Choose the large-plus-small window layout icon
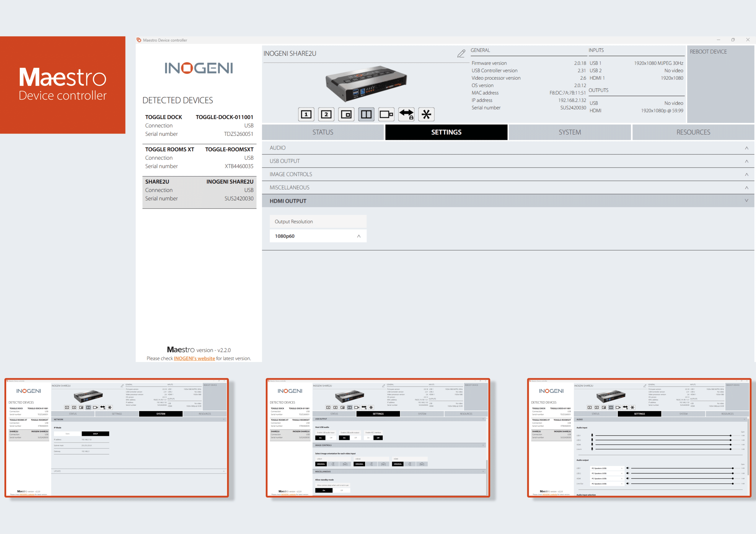Screen dimensions: 756x534 386,114
